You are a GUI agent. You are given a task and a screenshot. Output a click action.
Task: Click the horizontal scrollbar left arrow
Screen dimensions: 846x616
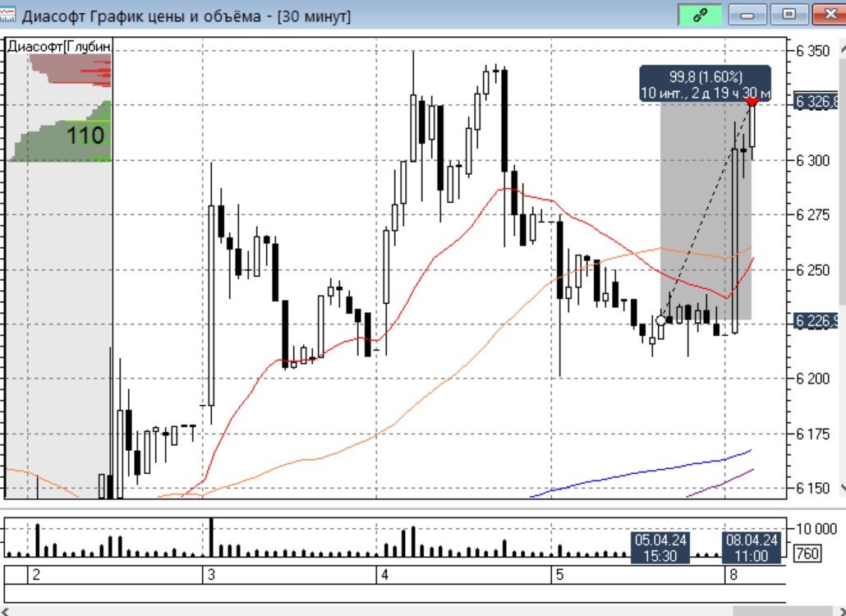tap(4, 611)
